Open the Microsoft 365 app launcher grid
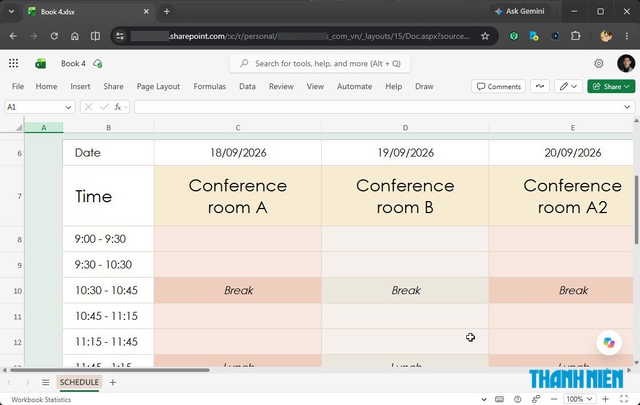Screen dimensions: 640x405 coord(13,63)
